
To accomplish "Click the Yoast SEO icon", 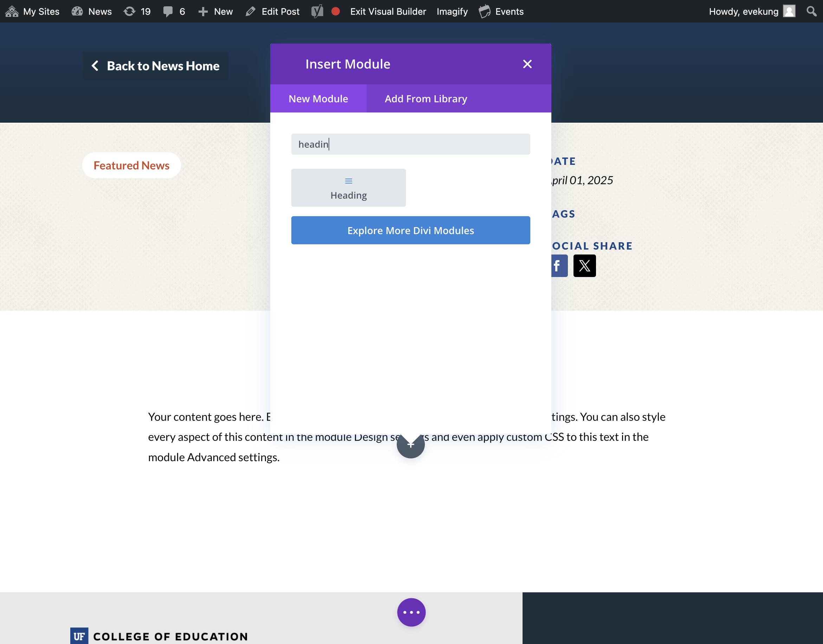I will (x=317, y=11).
